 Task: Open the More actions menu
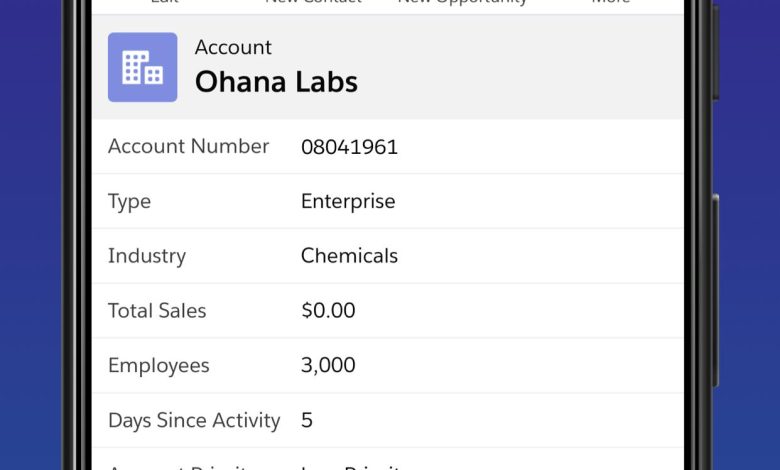coord(611,2)
